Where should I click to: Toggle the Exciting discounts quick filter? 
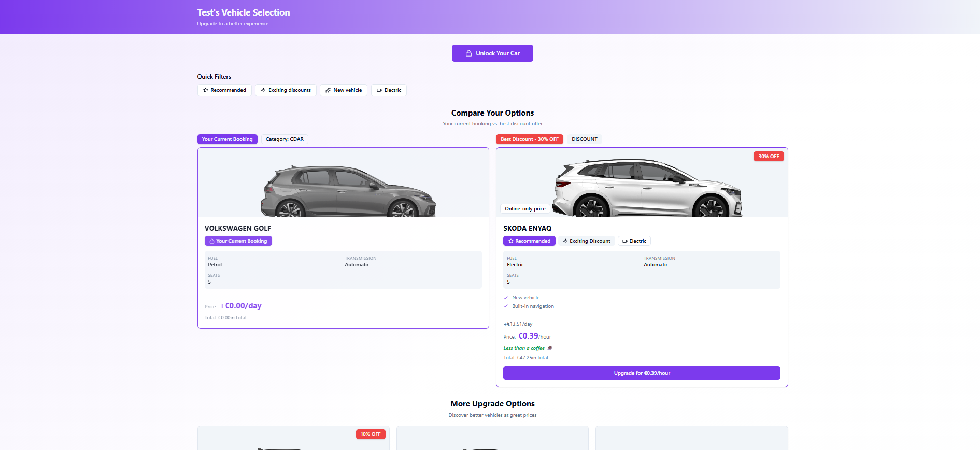(x=286, y=90)
